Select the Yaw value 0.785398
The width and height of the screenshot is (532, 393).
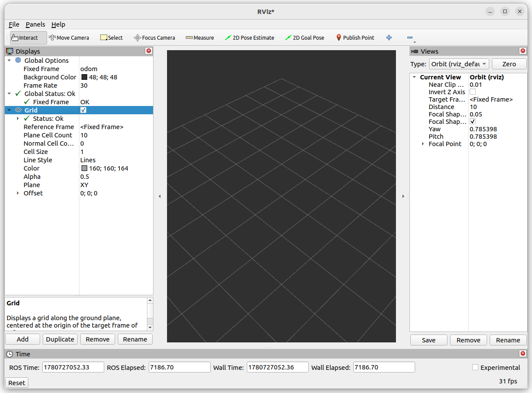click(483, 129)
